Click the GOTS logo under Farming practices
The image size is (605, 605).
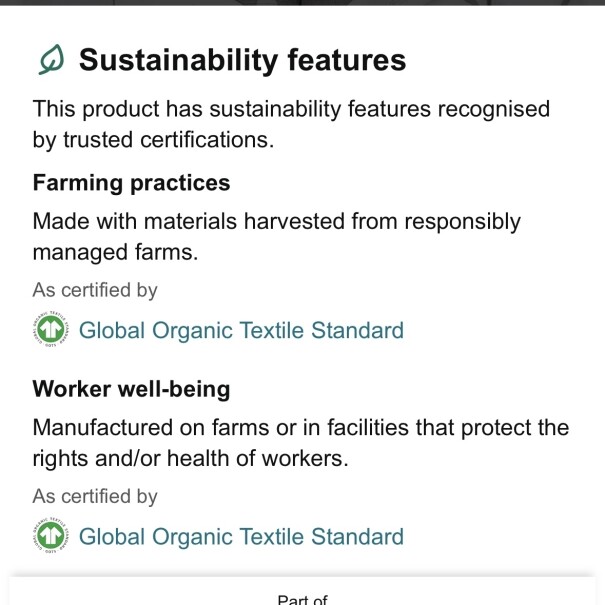pyautogui.click(x=50, y=330)
